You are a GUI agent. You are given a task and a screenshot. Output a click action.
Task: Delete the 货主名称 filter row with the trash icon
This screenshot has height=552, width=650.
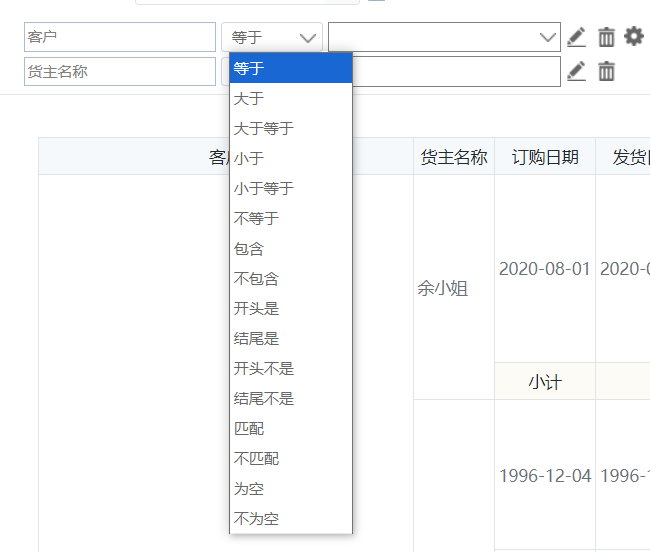(x=606, y=71)
